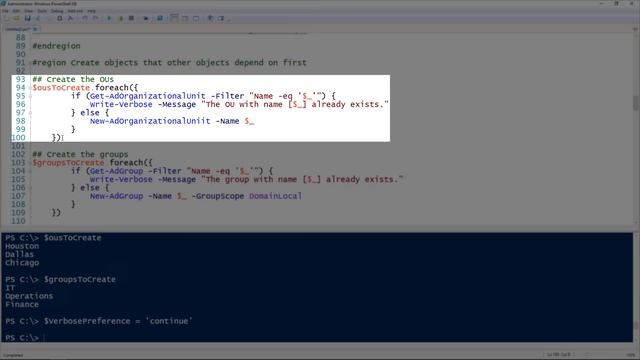Click script editor vertical scrollbar thumb

(636, 102)
